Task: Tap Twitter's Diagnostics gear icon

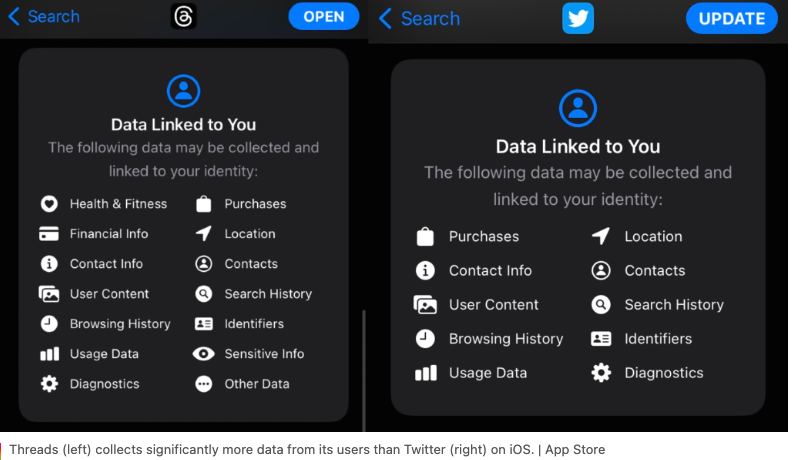Action: click(601, 373)
